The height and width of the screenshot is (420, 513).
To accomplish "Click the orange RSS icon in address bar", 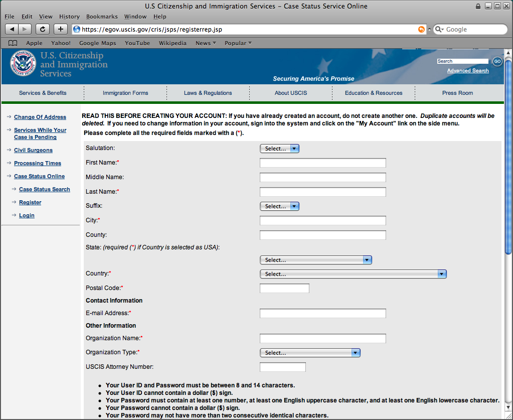I will click(421, 30).
